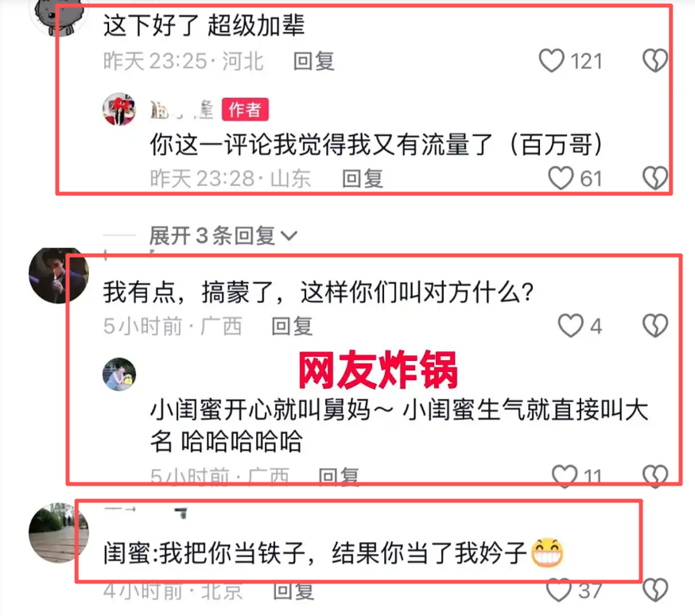Open the smoking man avatar profile

pyautogui.click(x=59, y=276)
